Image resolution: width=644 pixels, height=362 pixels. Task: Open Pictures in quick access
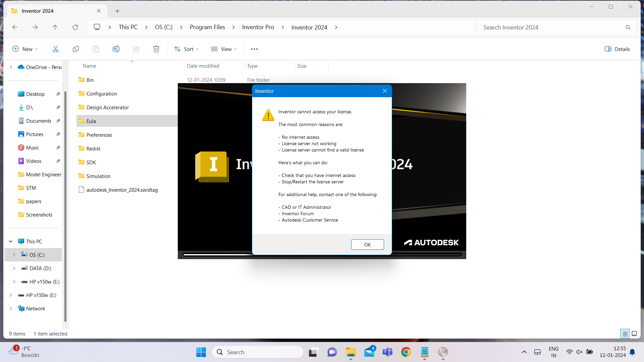pos(35,134)
